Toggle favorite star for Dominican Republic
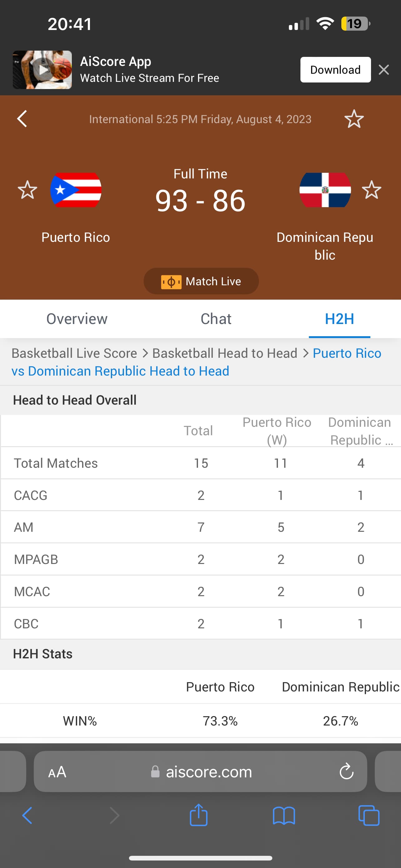 [371, 190]
